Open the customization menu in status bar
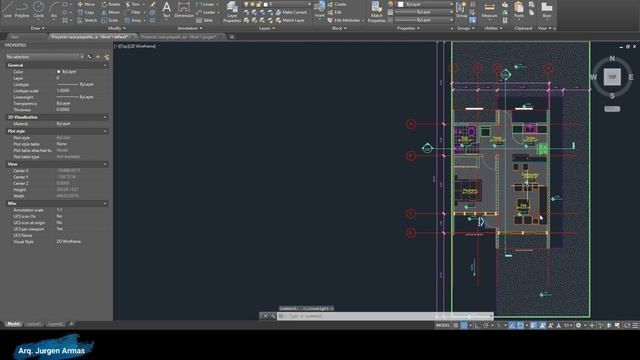640x360 pixels. tap(635, 325)
